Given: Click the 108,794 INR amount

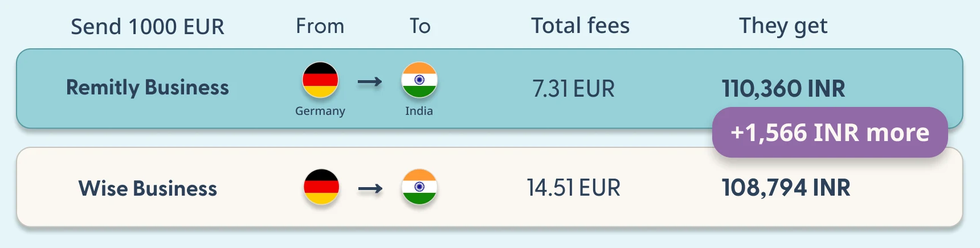Looking at the screenshot, I should pyautogui.click(x=786, y=188).
